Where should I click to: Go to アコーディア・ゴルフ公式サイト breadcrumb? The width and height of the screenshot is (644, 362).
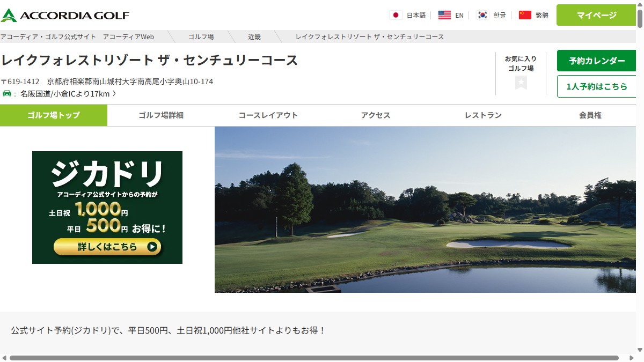(x=48, y=36)
